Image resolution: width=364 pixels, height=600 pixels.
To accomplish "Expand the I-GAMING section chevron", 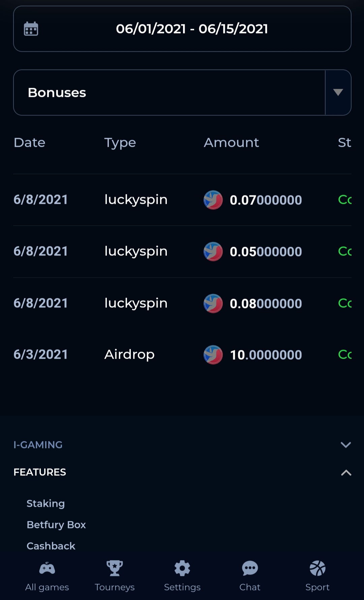I will [x=346, y=445].
